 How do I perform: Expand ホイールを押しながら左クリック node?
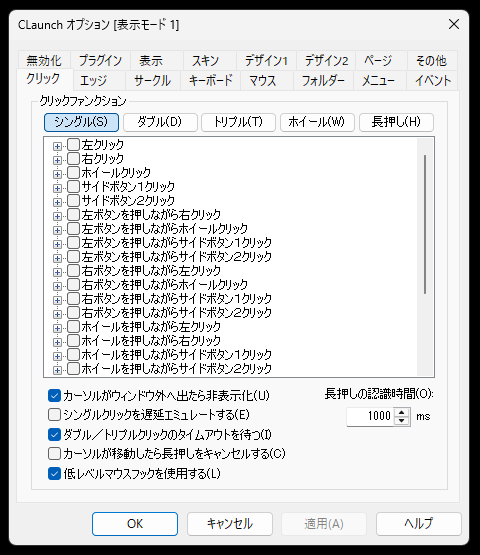pyautogui.click(x=57, y=328)
